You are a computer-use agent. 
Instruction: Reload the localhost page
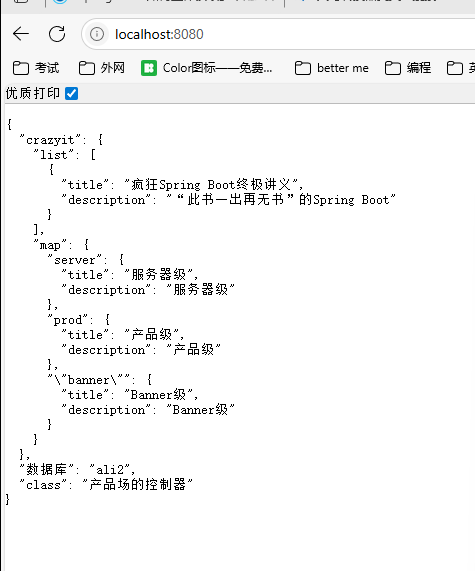click(x=57, y=34)
